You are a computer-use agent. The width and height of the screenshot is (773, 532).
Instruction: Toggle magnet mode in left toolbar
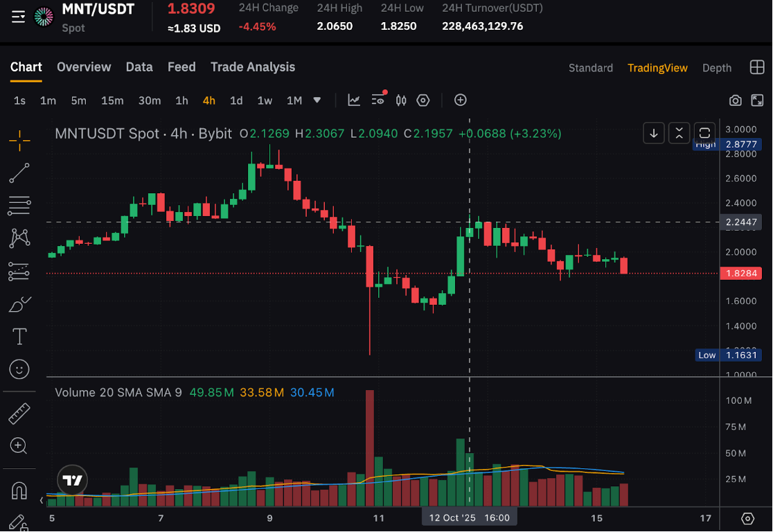coord(19,490)
